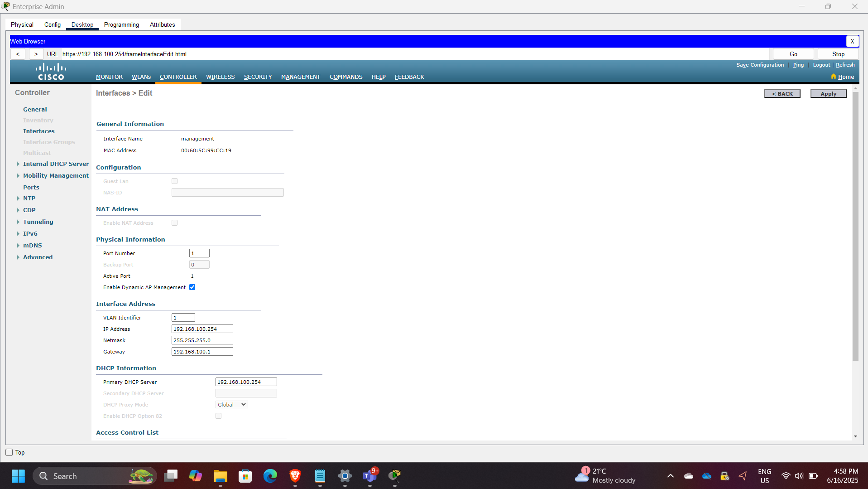Click the Apply button

click(x=828, y=93)
